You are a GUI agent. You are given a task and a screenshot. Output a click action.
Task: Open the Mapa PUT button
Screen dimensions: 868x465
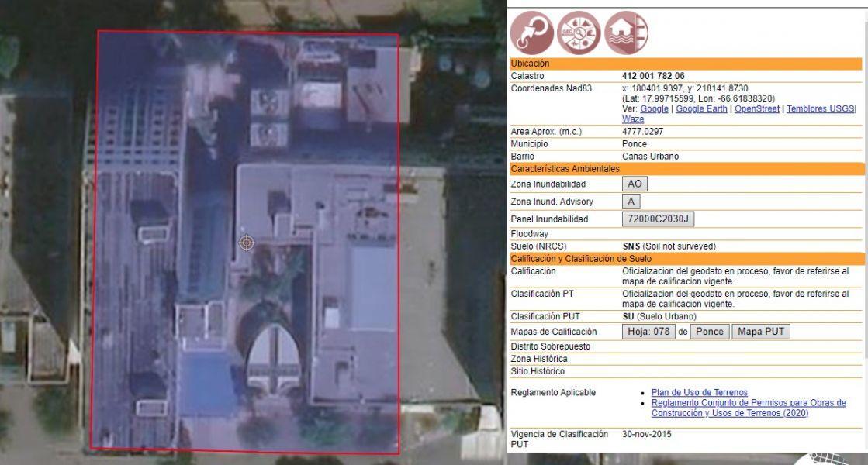point(761,332)
